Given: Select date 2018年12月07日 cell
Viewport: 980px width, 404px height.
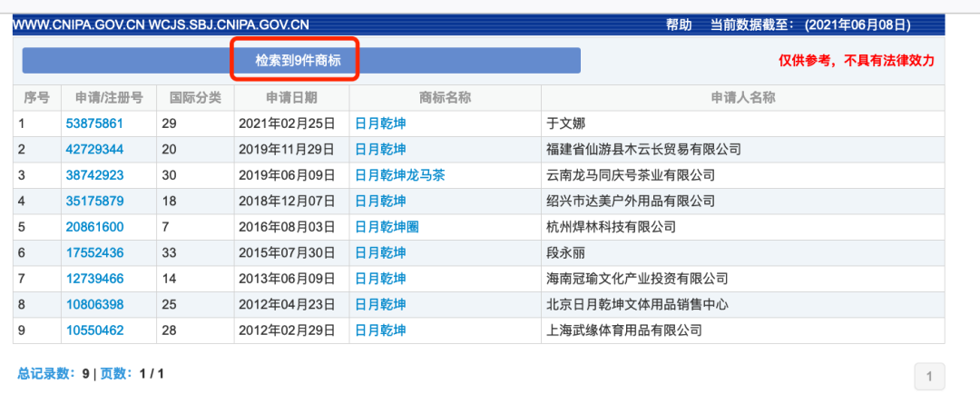Looking at the screenshot, I should [292, 202].
